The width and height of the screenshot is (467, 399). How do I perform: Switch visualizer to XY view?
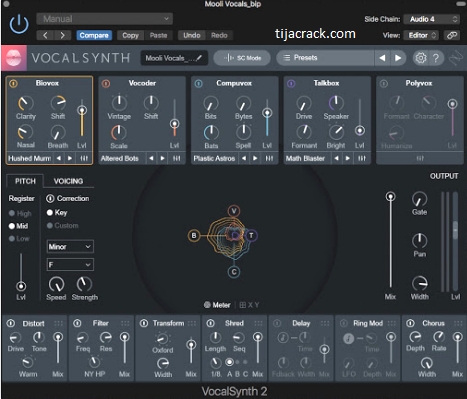tap(249, 305)
